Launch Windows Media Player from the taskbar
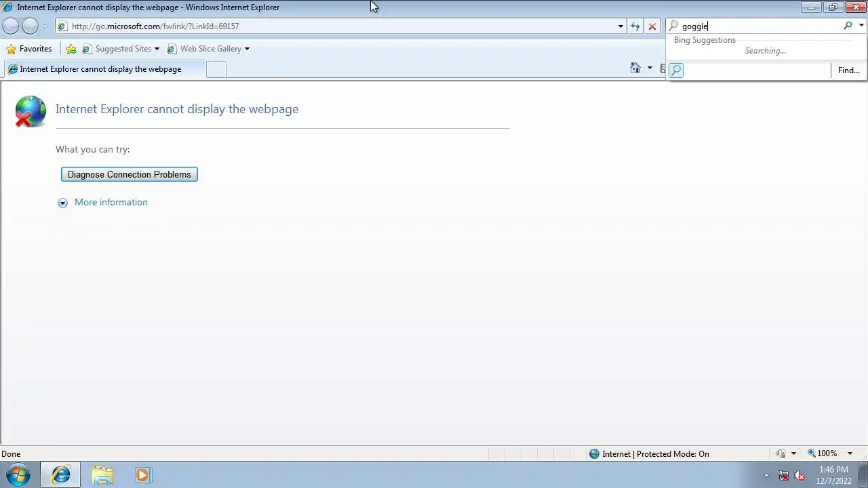This screenshot has width=868, height=488. pos(143,475)
